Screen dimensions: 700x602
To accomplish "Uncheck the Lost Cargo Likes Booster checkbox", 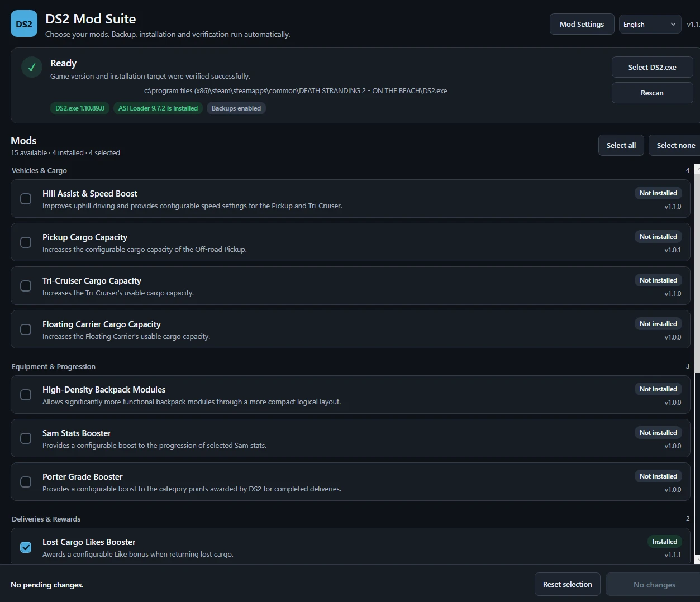I will point(26,547).
